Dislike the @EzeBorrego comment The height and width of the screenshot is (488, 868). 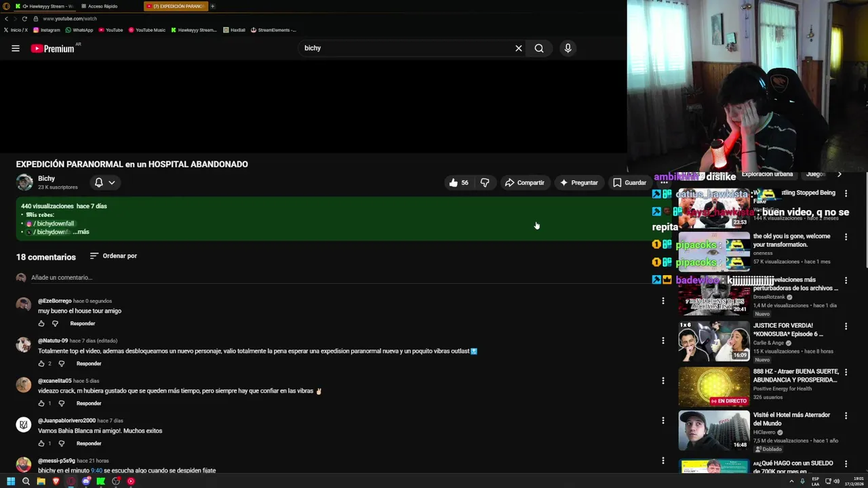(55, 323)
